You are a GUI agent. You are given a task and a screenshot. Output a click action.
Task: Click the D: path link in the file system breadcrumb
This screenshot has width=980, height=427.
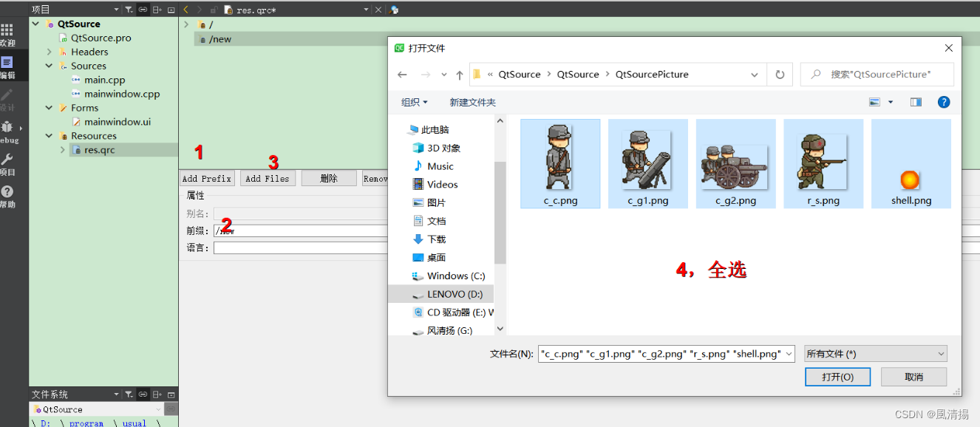46,423
